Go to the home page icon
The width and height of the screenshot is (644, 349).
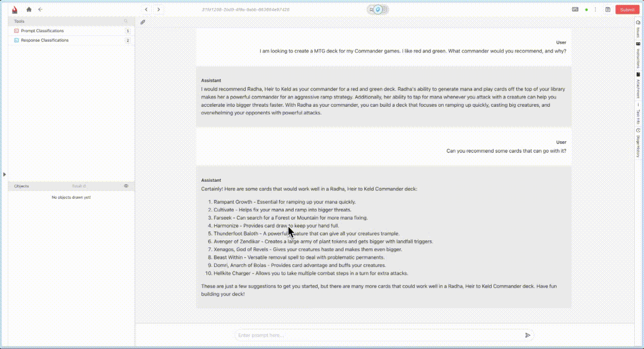point(29,9)
